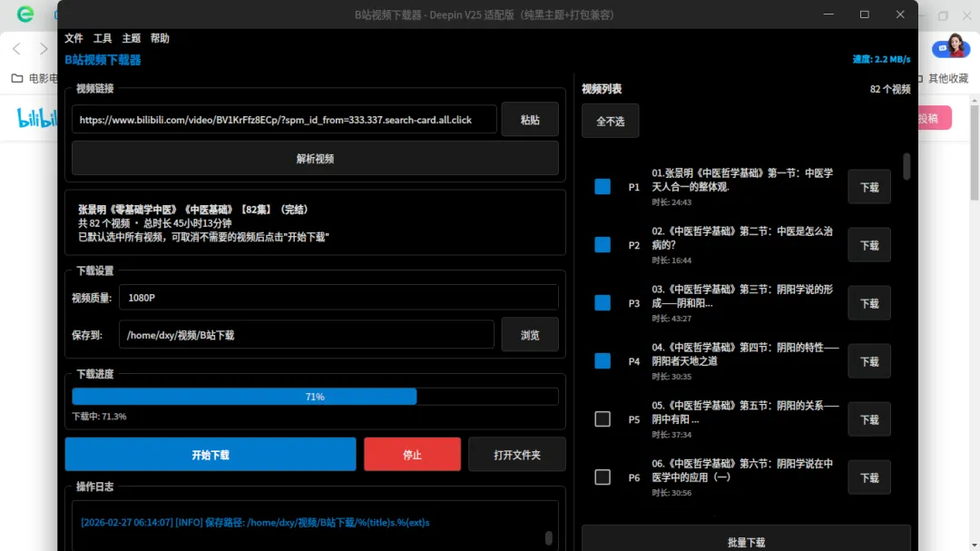Click the operation log scrollbar thumb
The height and width of the screenshot is (551, 980).
point(548,538)
